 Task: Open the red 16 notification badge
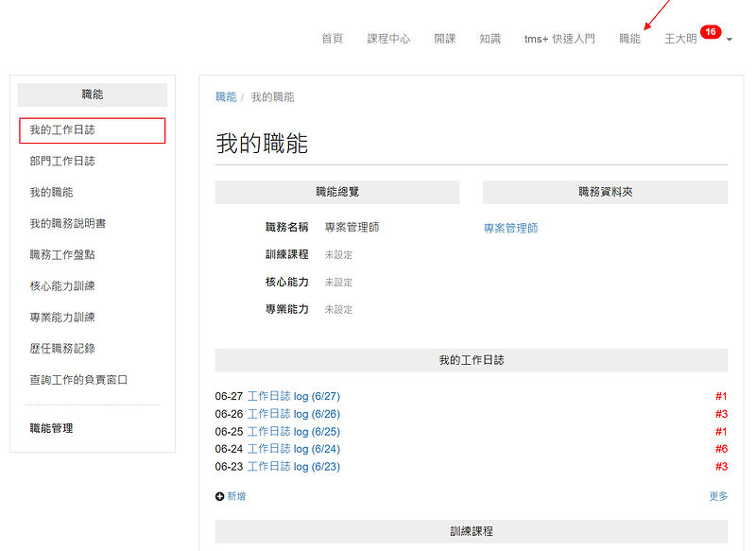(x=711, y=32)
